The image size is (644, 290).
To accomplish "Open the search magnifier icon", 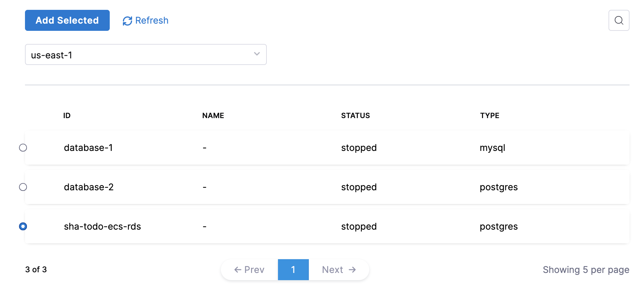I will pos(619,20).
